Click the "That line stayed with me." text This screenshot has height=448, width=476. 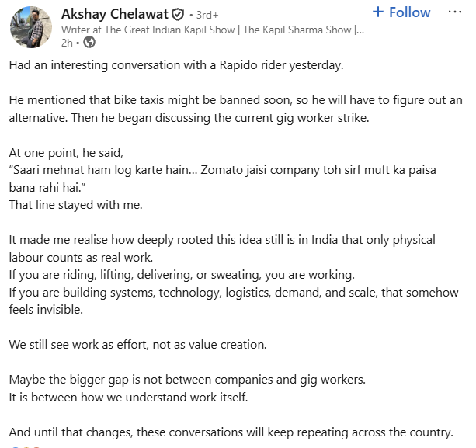point(75,205)
